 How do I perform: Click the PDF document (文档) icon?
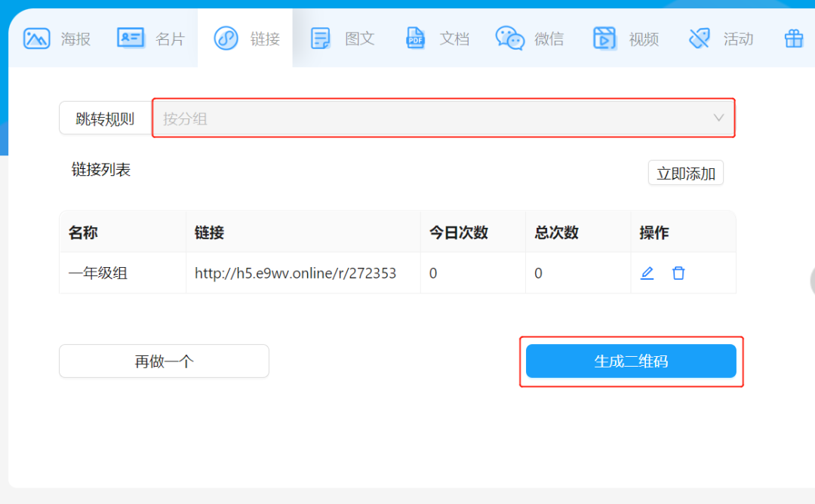[x=415, y=38]
